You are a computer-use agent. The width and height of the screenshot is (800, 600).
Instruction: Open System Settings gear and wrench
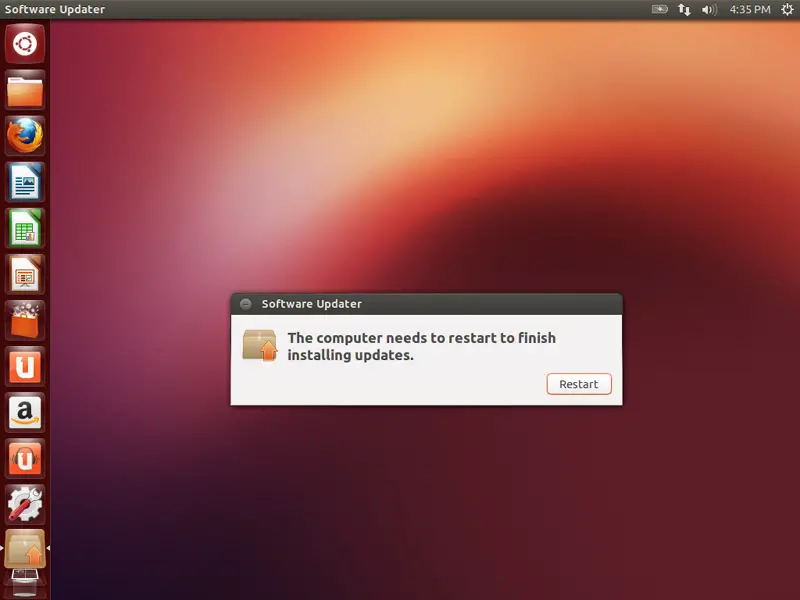tap(24, 504)
